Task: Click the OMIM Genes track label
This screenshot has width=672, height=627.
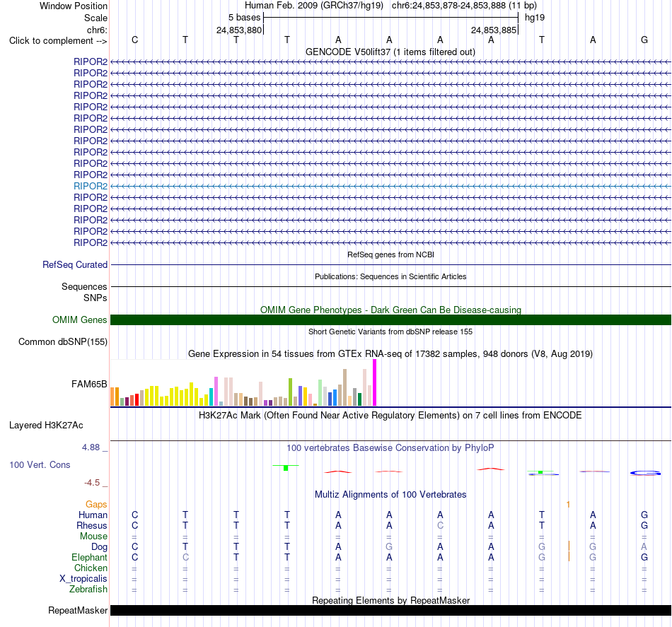Action: coord(80,320)
